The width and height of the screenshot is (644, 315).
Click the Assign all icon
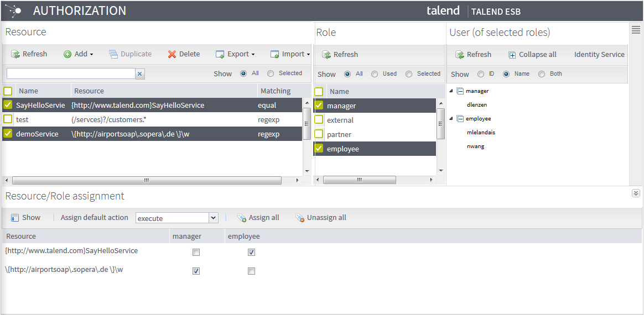241,218
